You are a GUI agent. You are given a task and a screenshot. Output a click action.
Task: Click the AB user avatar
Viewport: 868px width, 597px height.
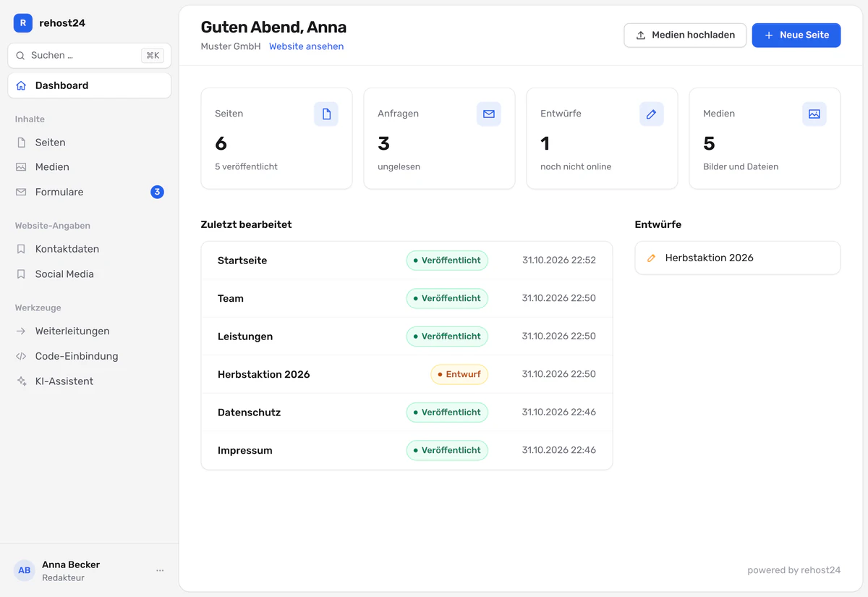pyautogui.click(x=25, y=570)
